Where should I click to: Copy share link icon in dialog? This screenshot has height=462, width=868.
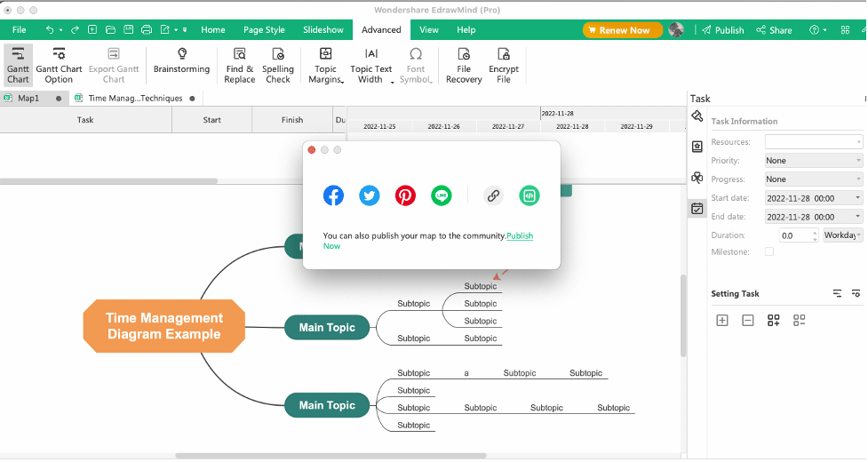coord(493,195)
